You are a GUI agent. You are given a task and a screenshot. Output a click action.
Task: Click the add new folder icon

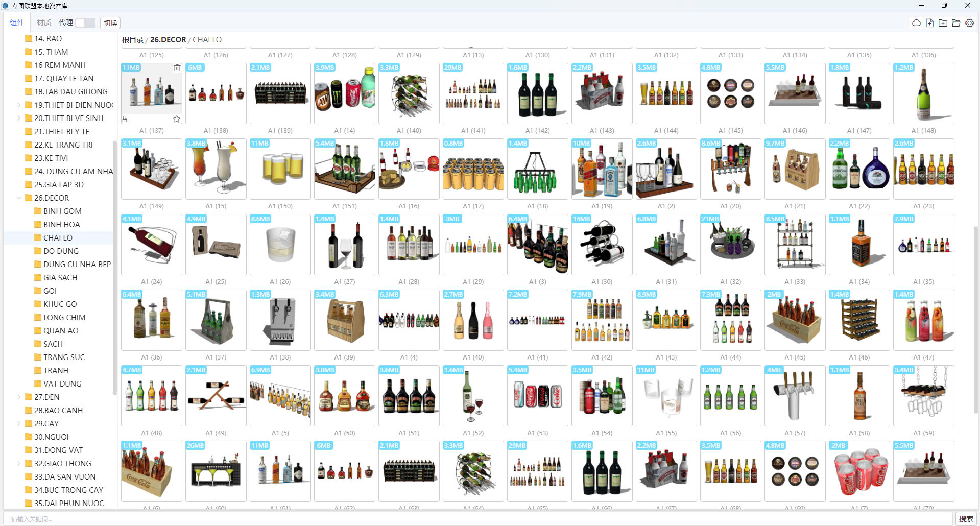click(943, 23)
